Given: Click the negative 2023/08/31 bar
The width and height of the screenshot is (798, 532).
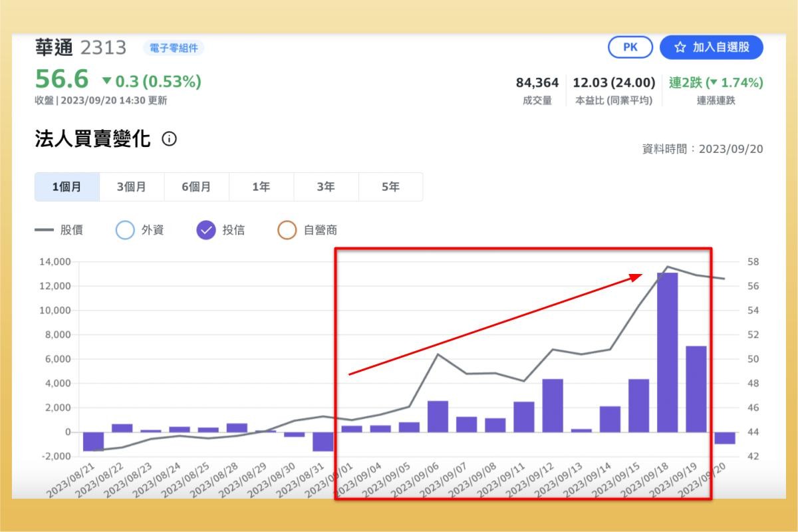Looking at the screenshot, I should [x=323, y=442].
